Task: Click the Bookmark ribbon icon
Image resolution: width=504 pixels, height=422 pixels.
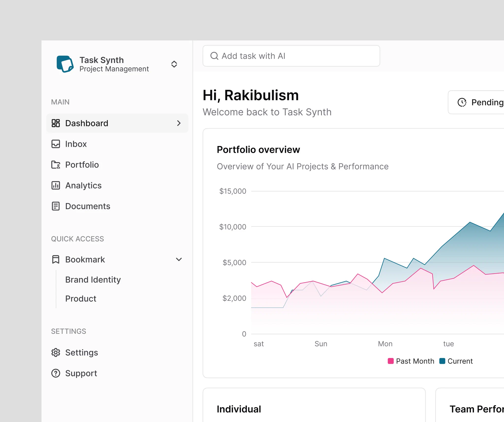Action: click(x=56, y=259)
